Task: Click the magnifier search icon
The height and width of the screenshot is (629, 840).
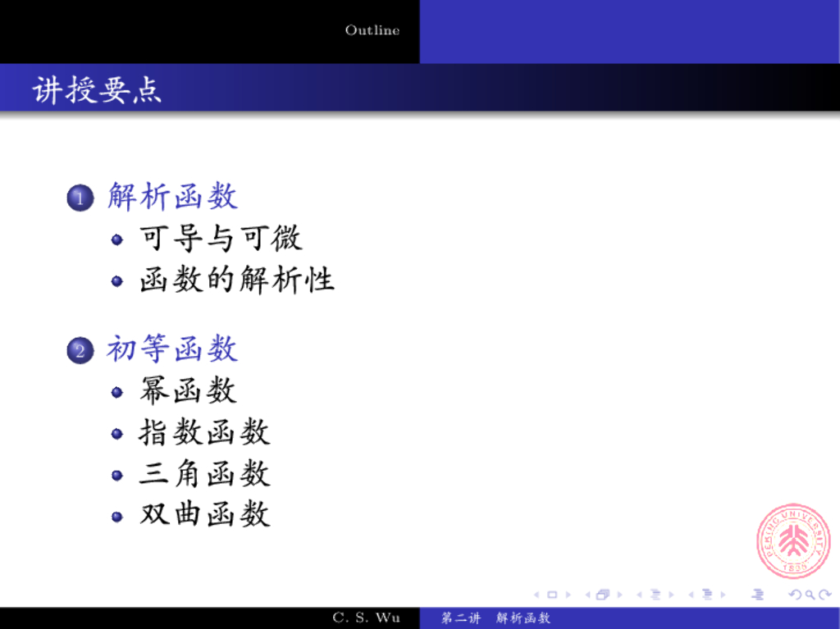Action: point(810,595)
